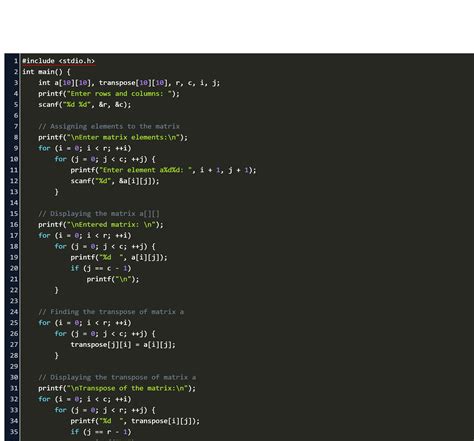Click the '#include <stdio.h>' line
This screenshot has height=441, width=474.
[58, 61]
